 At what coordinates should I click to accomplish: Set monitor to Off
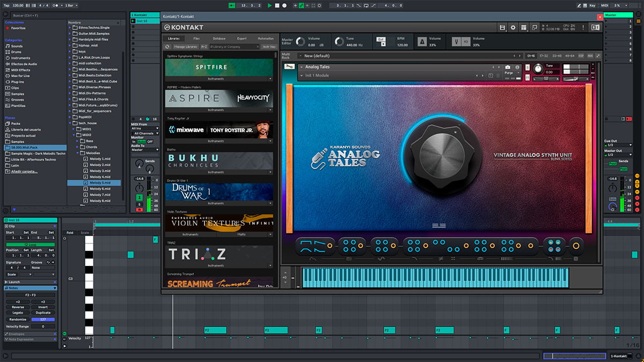(x=150, y=142)
